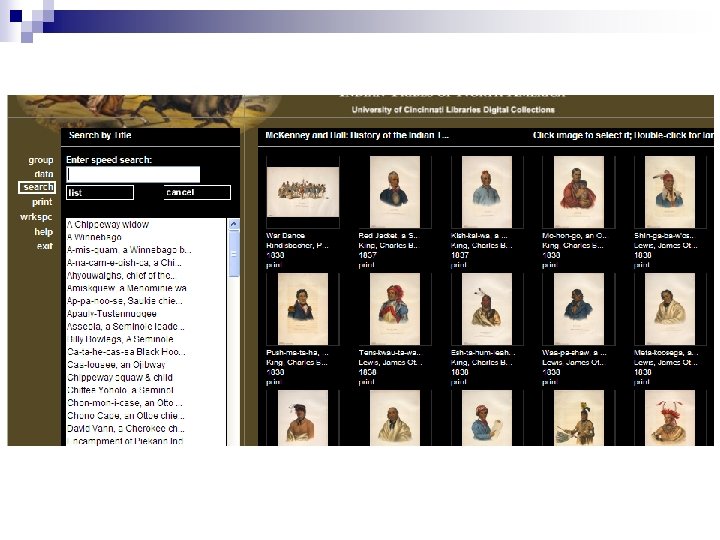Select 'A Winnebago' in title list
720x540 pixels.
94,237
